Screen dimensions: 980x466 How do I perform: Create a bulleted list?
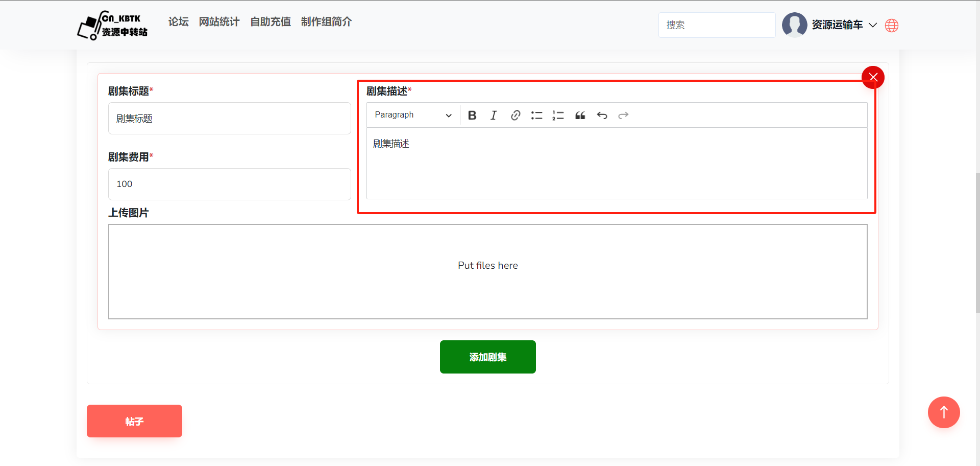point(536,115)
